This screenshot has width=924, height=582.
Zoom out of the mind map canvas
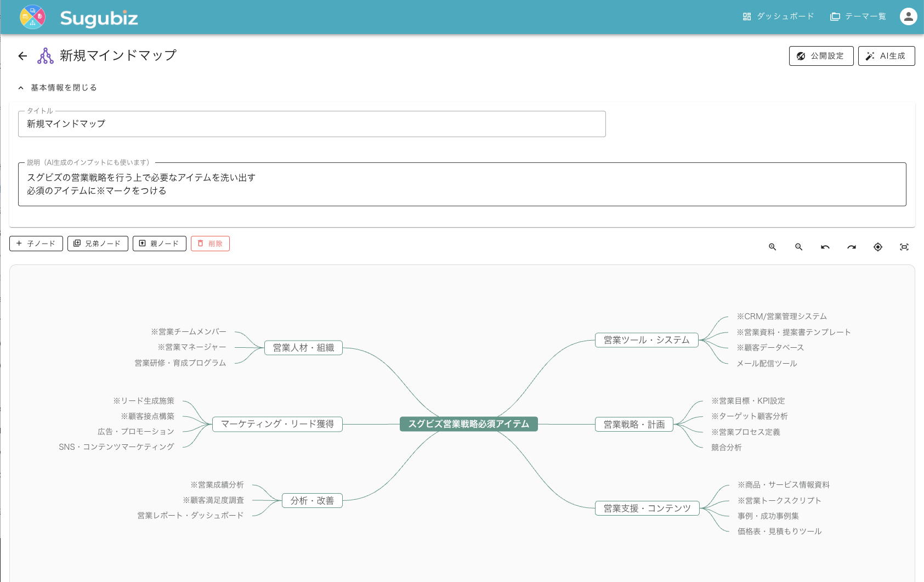(x=798, y=247)
